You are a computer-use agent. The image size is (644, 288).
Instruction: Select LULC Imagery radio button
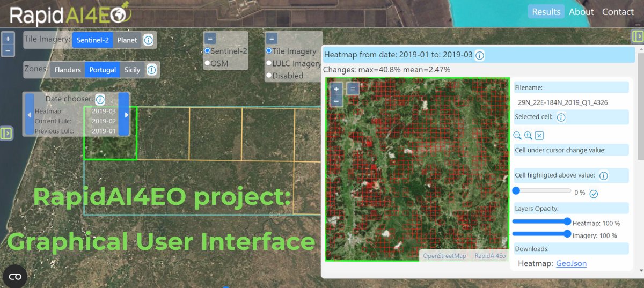pos(269,63)
